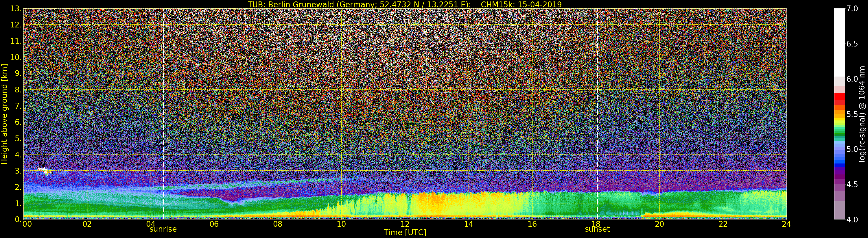Select the "Height above ground [km]" axis label

[4, 114]
